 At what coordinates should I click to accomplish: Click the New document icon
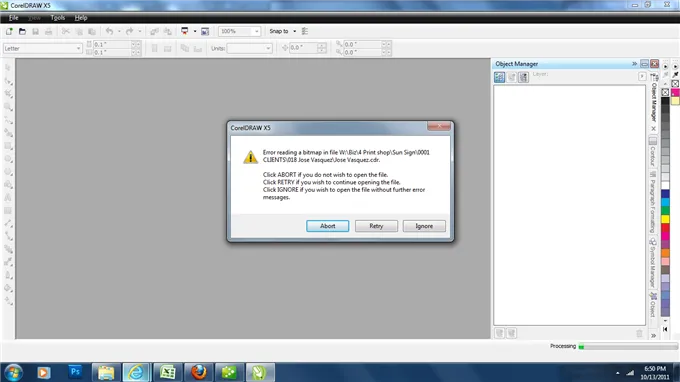click(9, 31)
